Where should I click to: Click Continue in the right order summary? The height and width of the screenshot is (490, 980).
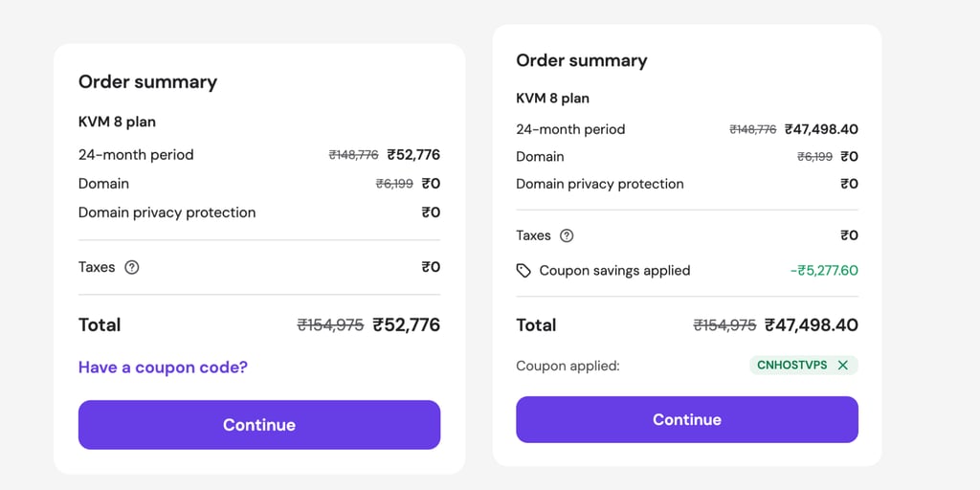click(687, 419)
